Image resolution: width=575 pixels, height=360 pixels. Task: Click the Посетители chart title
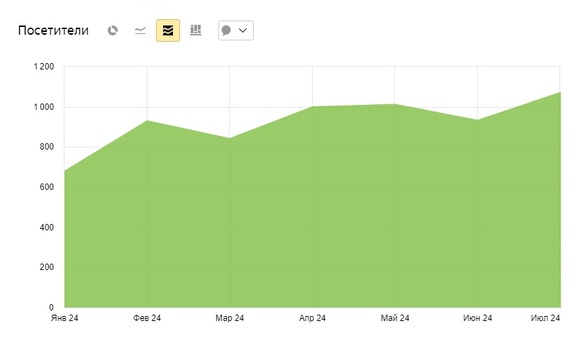point(53,30)
